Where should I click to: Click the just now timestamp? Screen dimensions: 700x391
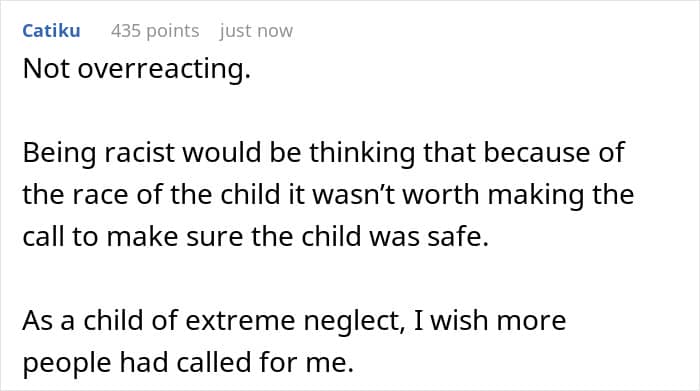pos(256,31)
